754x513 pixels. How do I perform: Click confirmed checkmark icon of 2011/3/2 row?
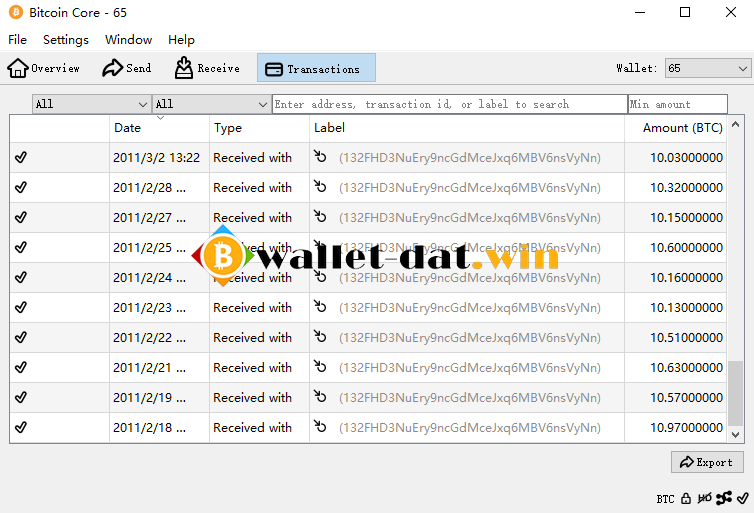click(21, 157)
